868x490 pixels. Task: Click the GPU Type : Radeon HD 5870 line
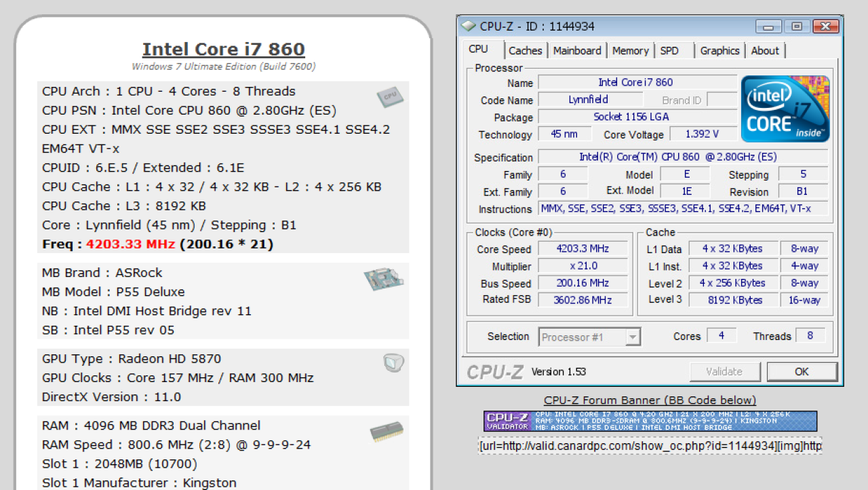pyautogui.click(x=132, y=359)
